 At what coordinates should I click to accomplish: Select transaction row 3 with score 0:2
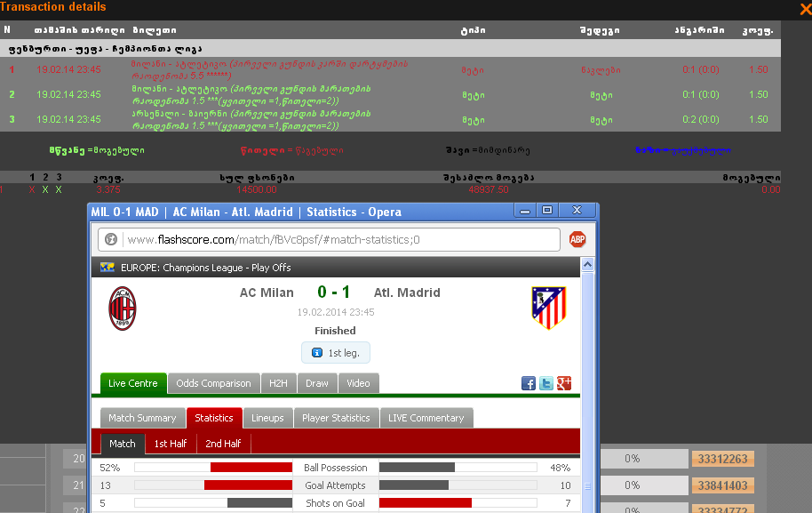click(391, 119)
